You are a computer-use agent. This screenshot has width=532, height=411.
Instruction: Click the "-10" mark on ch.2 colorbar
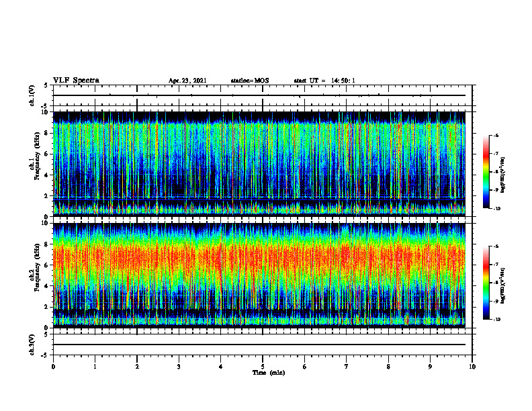tap(496, 320)
